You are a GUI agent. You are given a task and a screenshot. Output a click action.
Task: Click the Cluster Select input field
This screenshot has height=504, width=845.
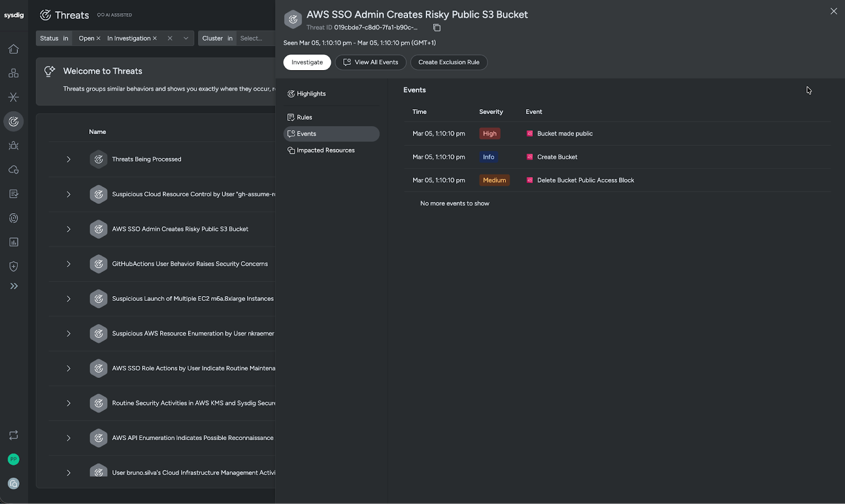(255, 39)
